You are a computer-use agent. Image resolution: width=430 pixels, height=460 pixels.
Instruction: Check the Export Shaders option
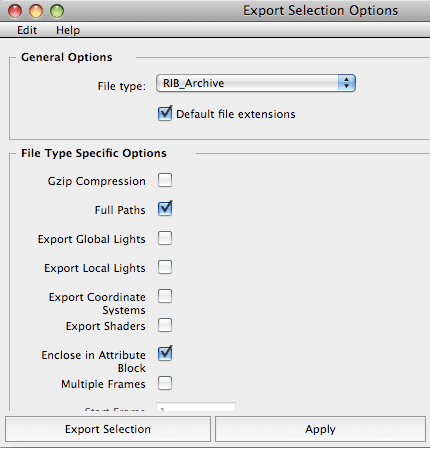tap(165, 325)
